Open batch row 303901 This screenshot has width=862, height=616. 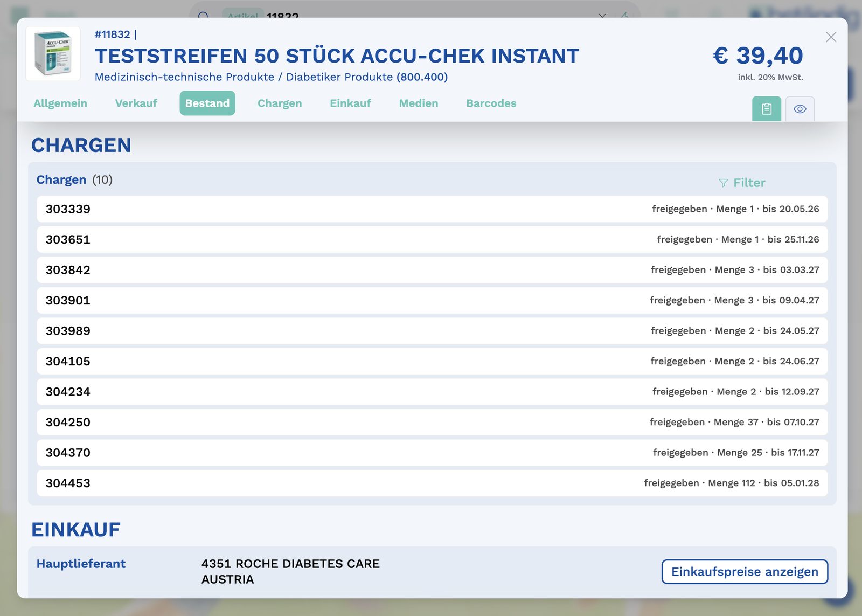point(432,301)
